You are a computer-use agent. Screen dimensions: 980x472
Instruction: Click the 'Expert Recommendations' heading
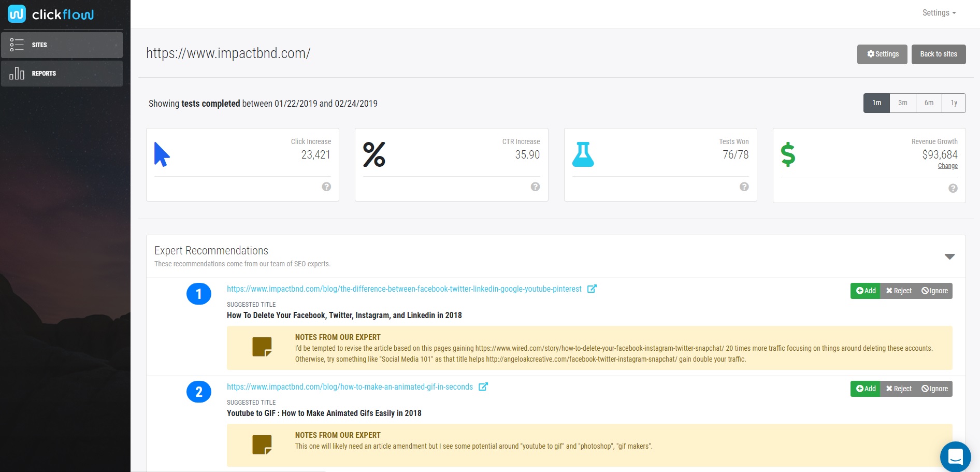click(211, 251)
